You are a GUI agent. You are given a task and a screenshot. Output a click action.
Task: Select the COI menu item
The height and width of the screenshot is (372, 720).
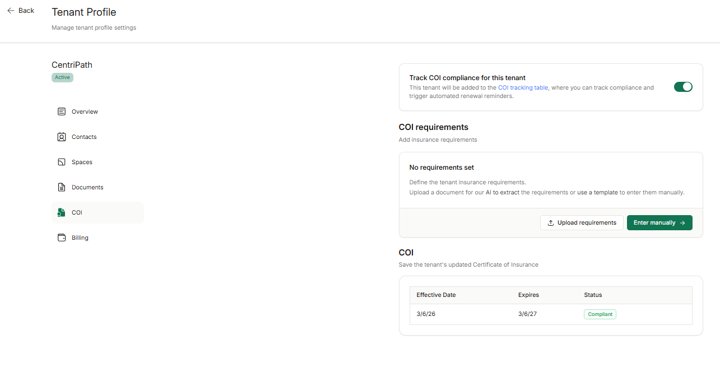[97, 213]
